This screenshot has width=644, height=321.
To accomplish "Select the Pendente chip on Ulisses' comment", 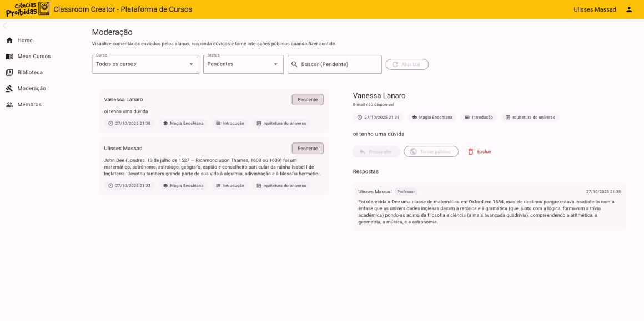I will 308,148.
